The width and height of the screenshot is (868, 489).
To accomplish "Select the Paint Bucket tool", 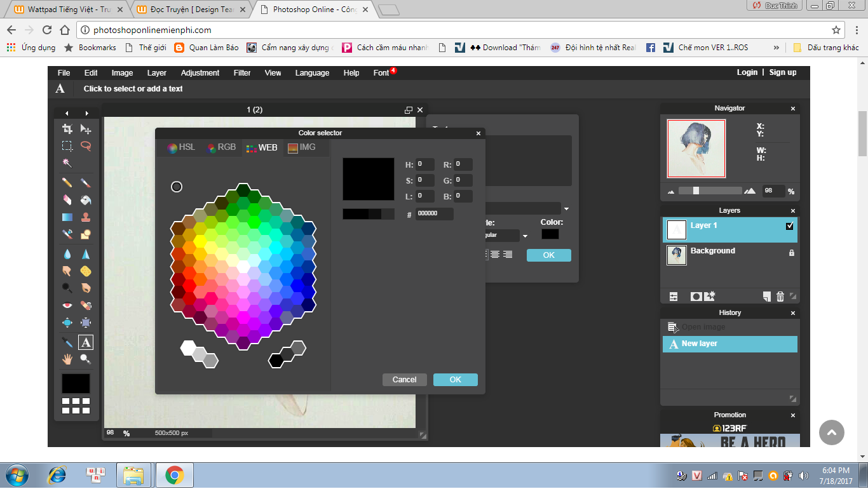I will pos(86,199).
